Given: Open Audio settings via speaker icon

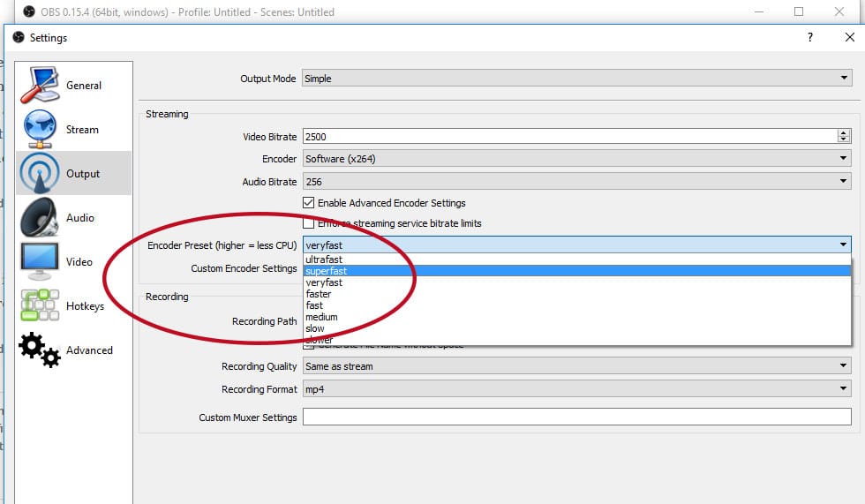Looking at the screenshot, I should (x=40, y=217).
